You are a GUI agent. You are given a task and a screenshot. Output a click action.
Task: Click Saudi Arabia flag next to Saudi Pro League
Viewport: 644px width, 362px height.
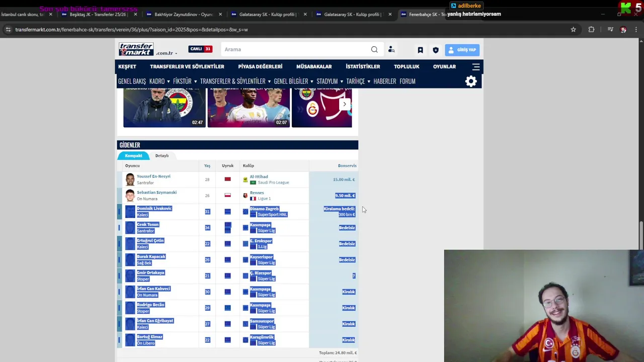(x=253, y=183)
